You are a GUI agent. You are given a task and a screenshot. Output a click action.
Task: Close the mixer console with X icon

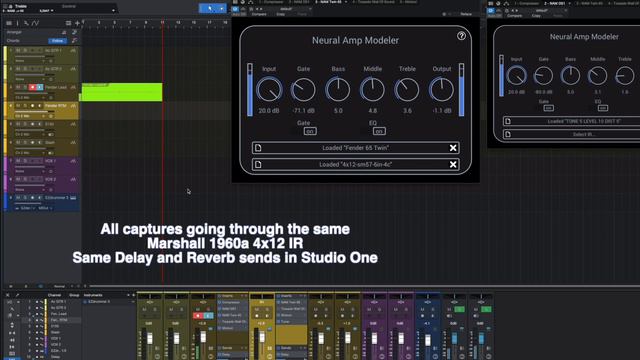point(7,295)
